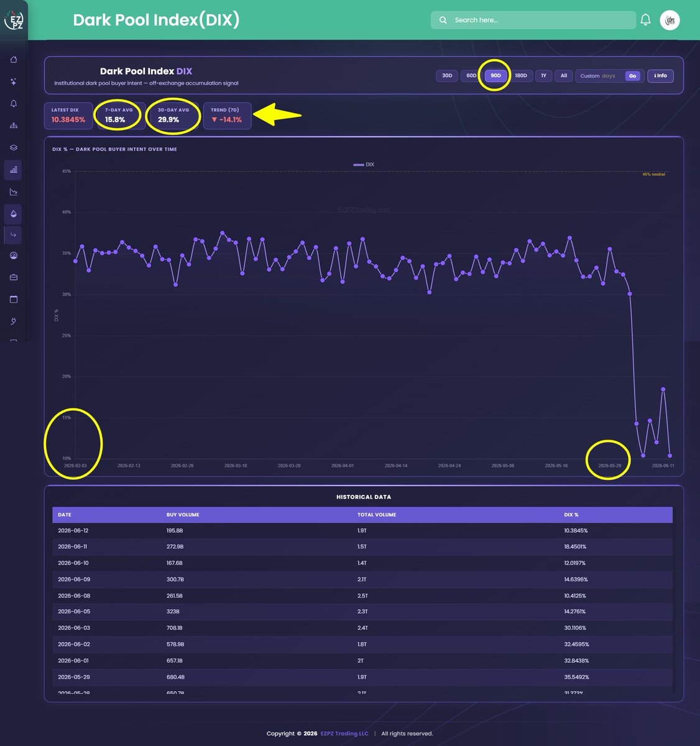The height and width of the screenshot is (746, 700).
Task: Click the TREND (7D) -14.1% card
Action: (227, 116)
